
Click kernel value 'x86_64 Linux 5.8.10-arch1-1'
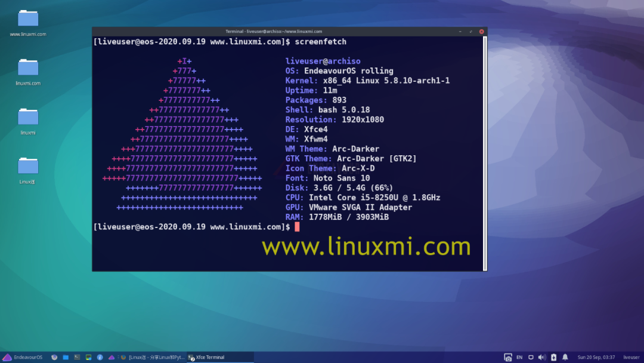[x=386, y=81]
